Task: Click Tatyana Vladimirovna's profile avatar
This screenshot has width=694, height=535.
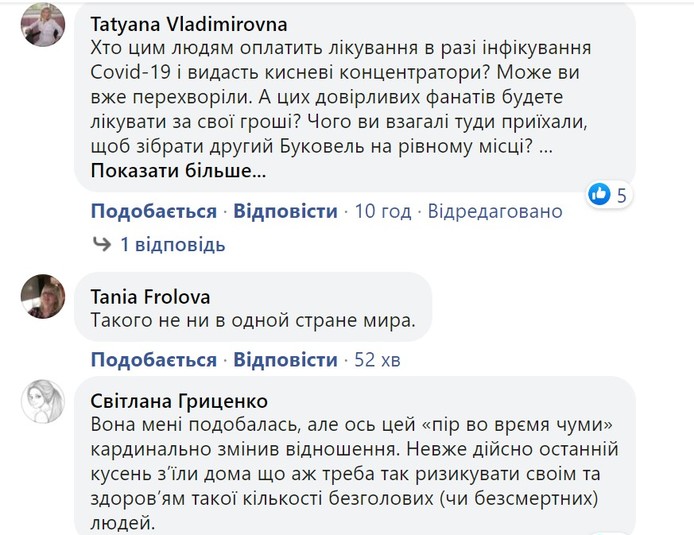Action: pos(42,24)
